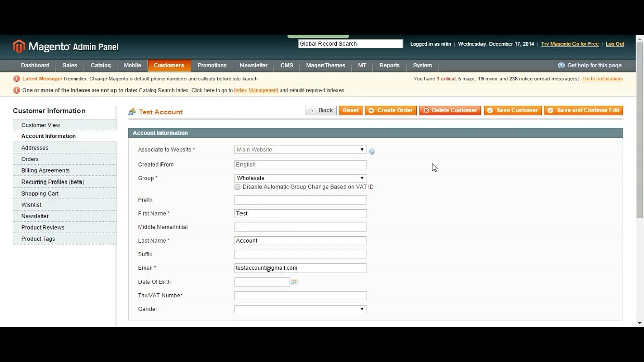Open the System menu
Screen dimensions: 644x362
[x=422, y=65]
